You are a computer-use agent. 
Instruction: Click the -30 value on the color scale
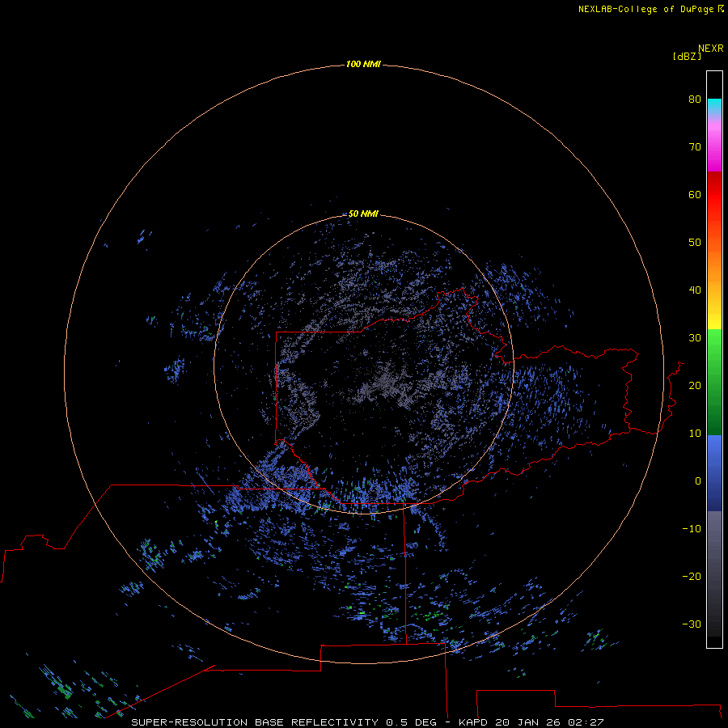tap(692, 624)
